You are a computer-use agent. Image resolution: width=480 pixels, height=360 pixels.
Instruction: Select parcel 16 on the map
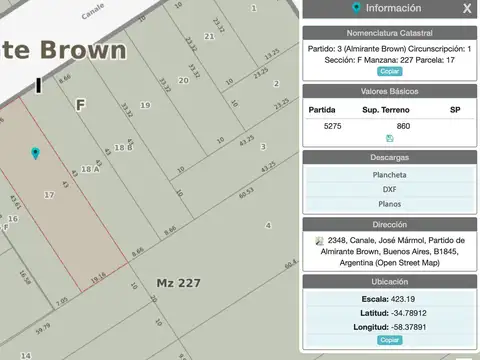click(x=13, y=219)
